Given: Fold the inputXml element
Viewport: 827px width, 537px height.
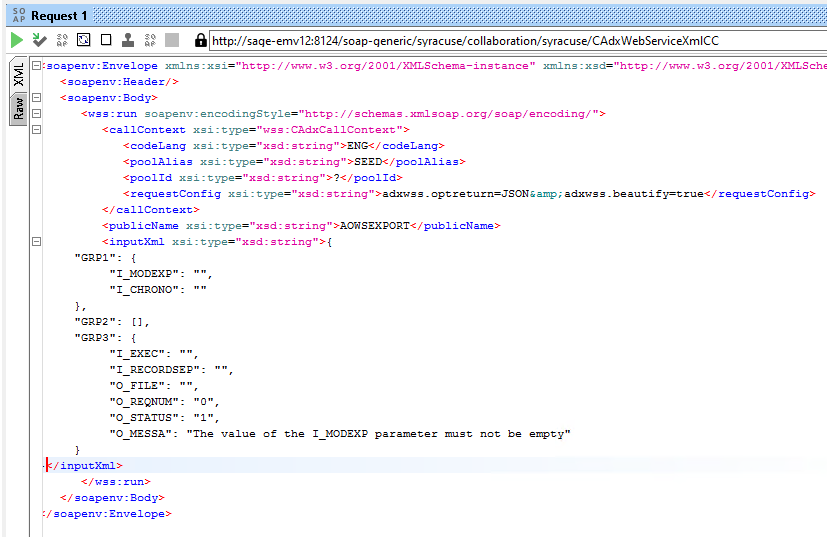Looking at the screenshot, I should [37, 242].
